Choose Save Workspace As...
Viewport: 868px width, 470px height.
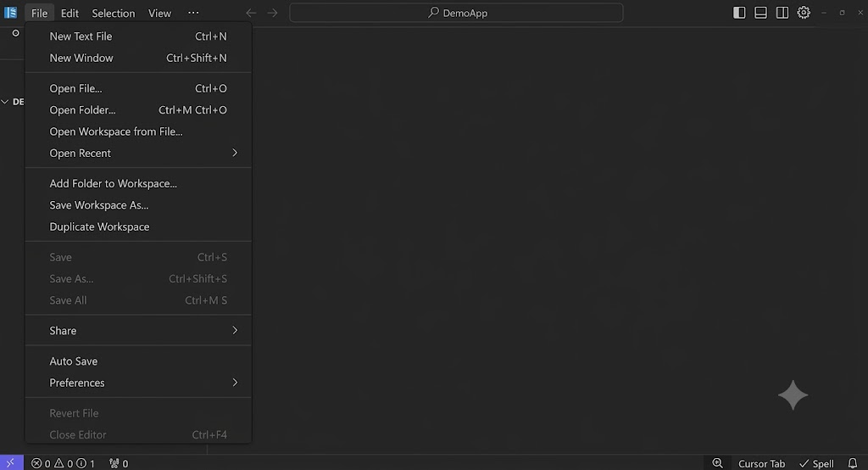(138, 205)
